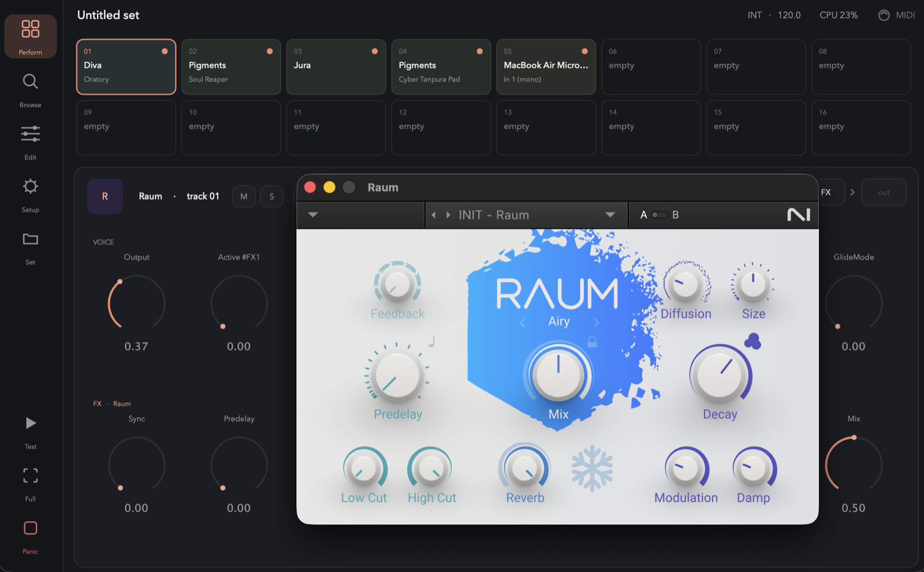Click the Raum Reverb knob

click(x=525, y=469)
